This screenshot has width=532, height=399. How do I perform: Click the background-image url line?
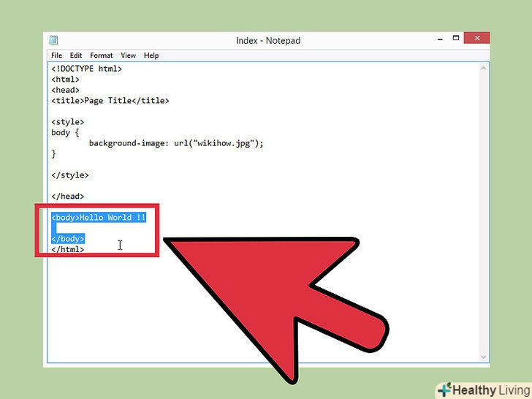tap(176, 143)
